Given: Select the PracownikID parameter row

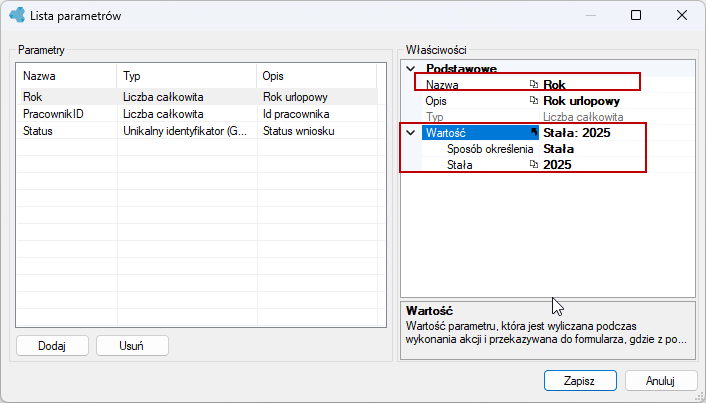Looking at the screenshot, I should pos(197,114).
